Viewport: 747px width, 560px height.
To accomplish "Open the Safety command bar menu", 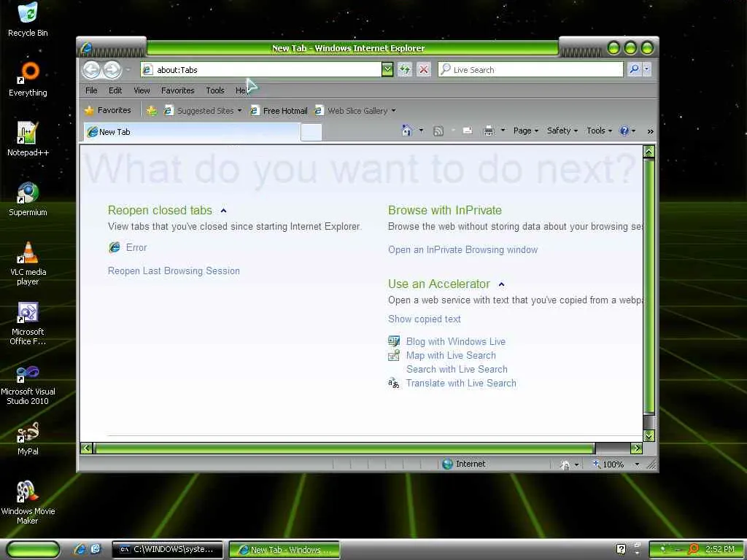I will pos(562,131).
